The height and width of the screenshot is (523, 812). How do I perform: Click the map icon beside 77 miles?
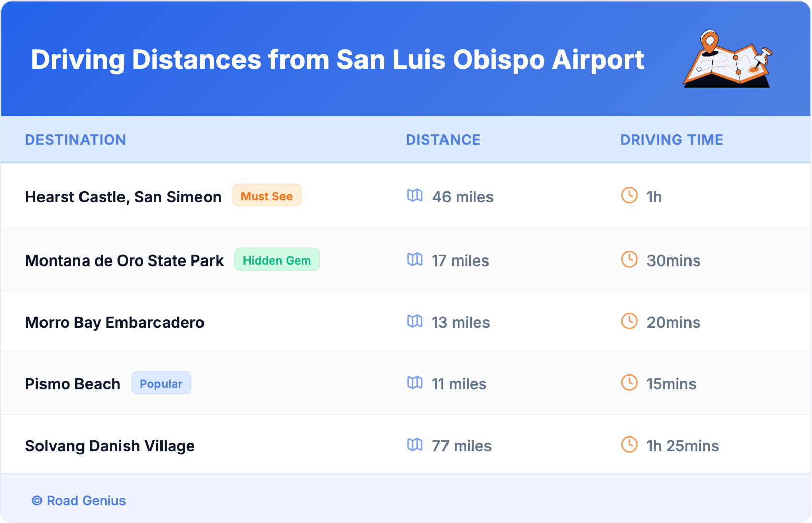[415, 445]
